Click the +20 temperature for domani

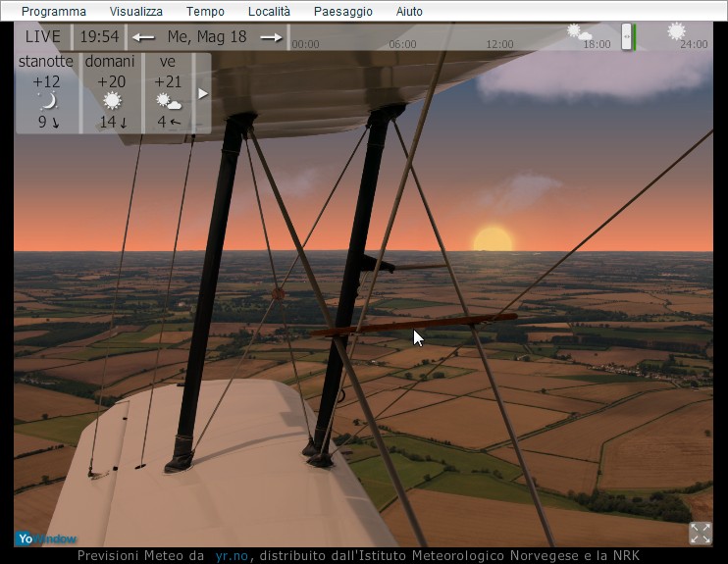click(112, 82)
